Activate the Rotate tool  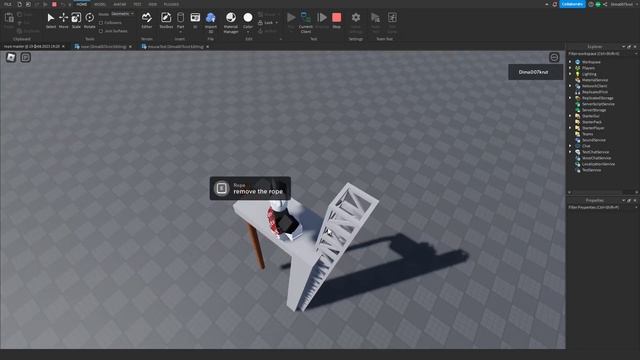(x=89, y=20)
